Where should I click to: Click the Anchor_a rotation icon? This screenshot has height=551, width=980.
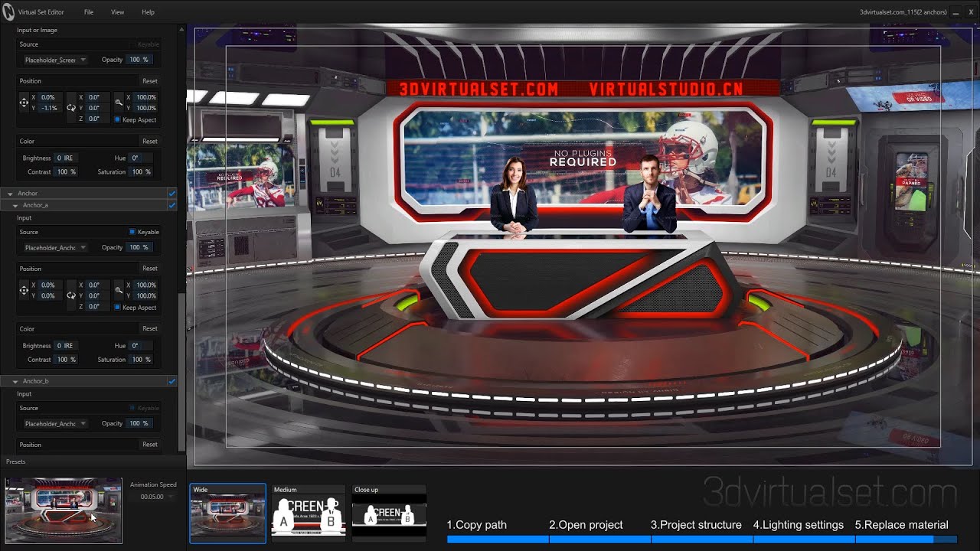point(70,295)
